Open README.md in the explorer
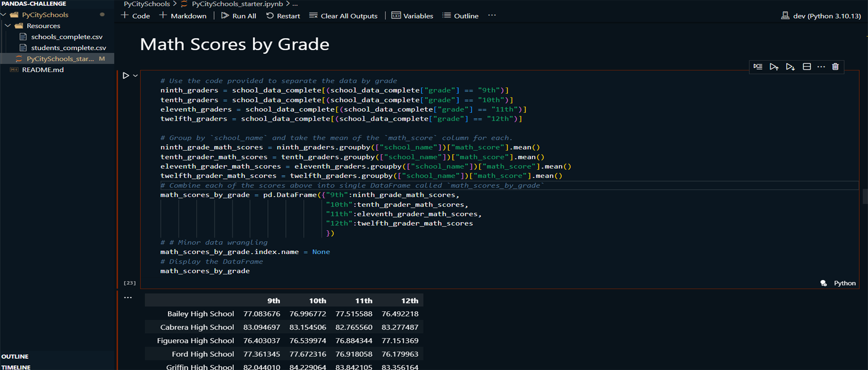Image resolution: width=868 pixels, height=370 pixels. [x=42, y=70]
